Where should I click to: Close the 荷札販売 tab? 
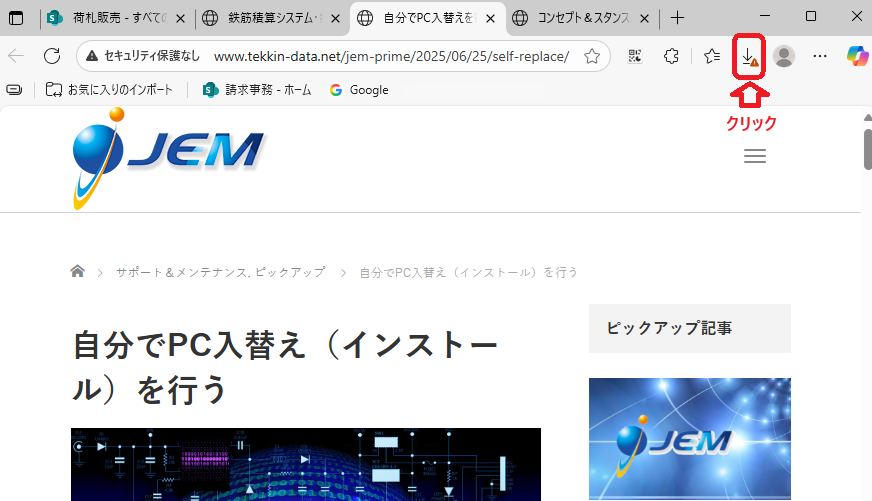point(180,18)
